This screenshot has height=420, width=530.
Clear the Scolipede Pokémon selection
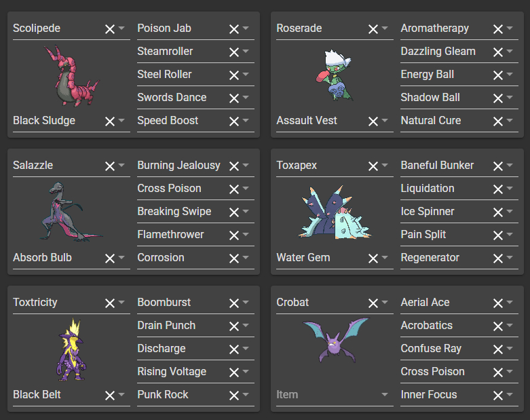tap(109, 28)
